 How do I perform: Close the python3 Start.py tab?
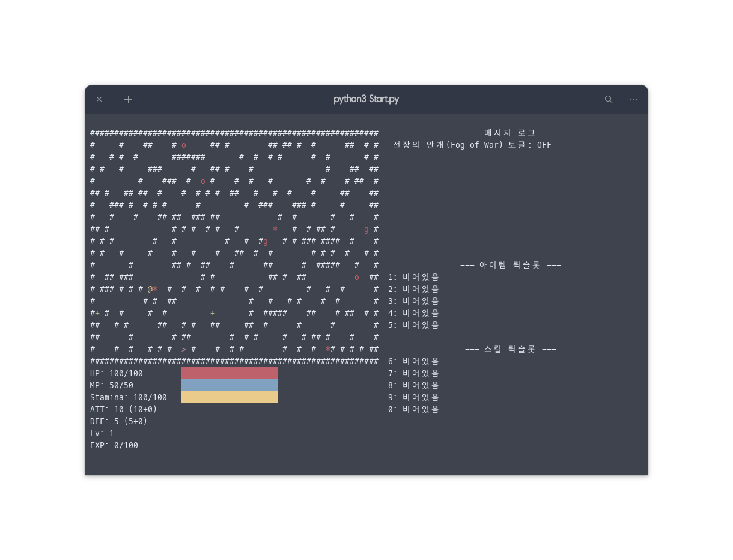(99, 99)
